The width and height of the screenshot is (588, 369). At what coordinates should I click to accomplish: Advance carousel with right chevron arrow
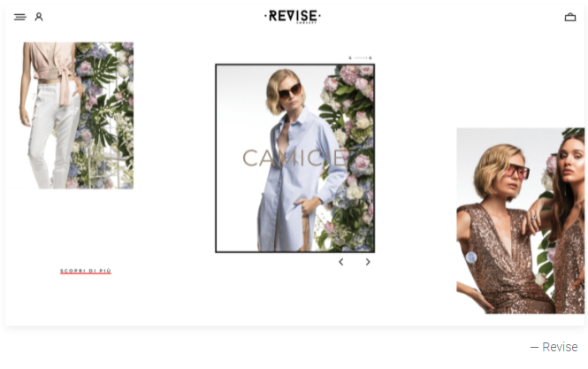(x=368, y=262)
